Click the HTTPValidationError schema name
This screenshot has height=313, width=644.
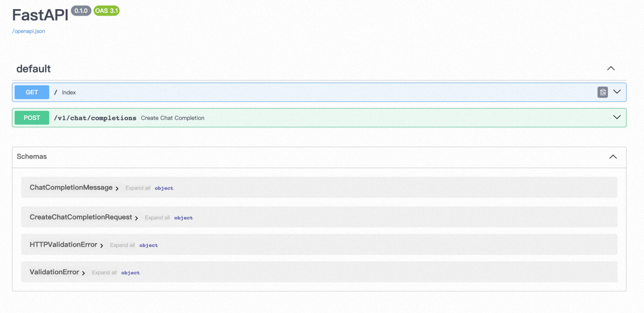point(63,245)
